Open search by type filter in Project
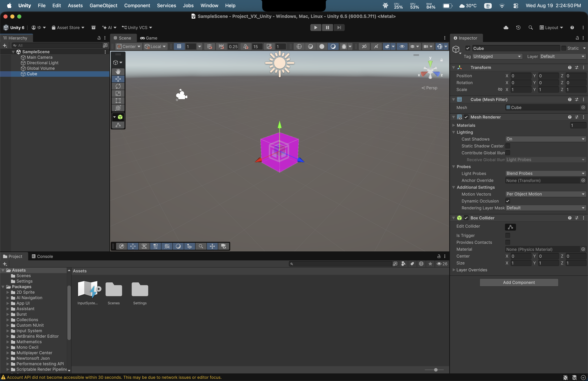 click(404, 264)
